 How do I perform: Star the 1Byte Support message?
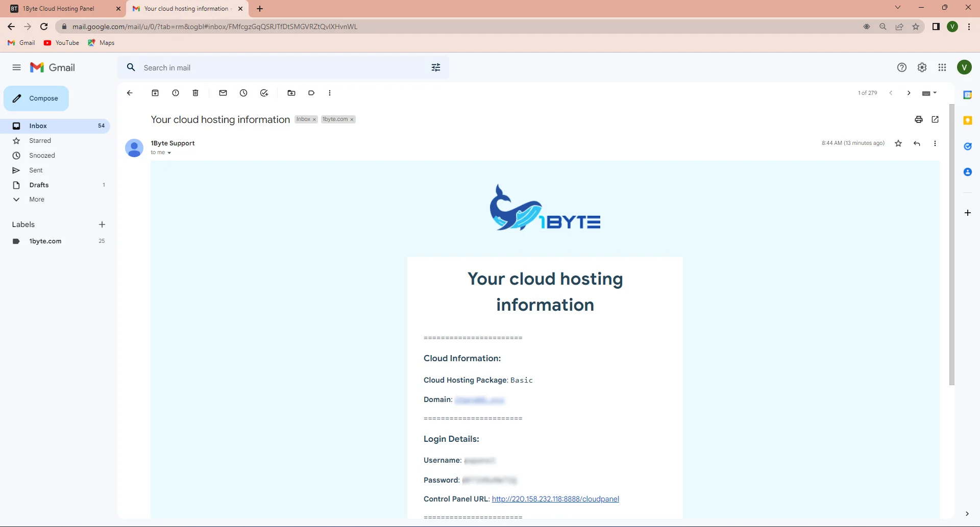coord(898,143)
